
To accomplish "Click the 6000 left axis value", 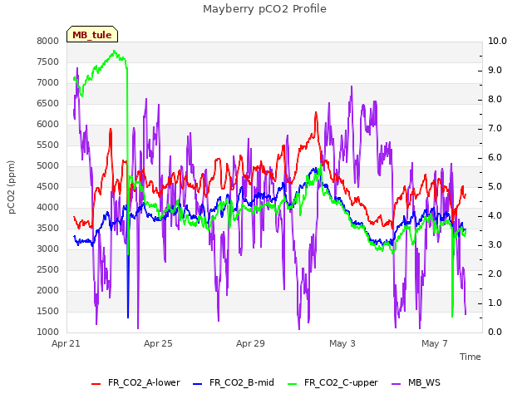I will click(x=48, y=124).
